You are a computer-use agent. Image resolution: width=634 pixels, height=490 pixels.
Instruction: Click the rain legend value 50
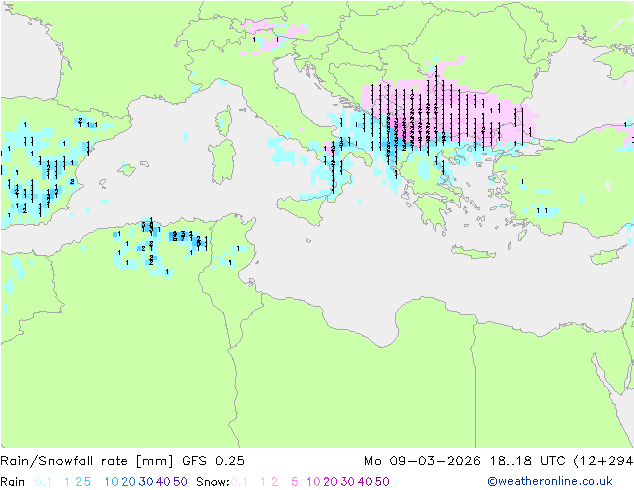point(180,482)
